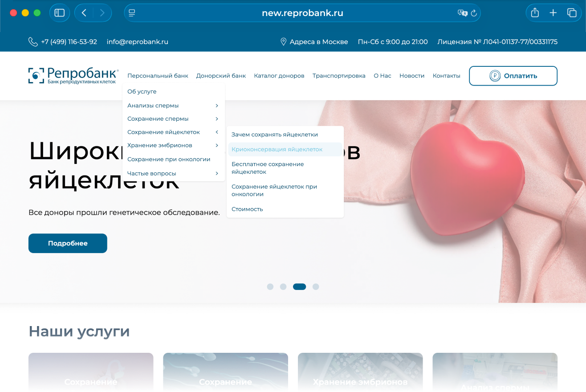This screenshot has height=392, width=586.
Task: Open the Хранение эмбрионов service card
Action: [360, 372]
